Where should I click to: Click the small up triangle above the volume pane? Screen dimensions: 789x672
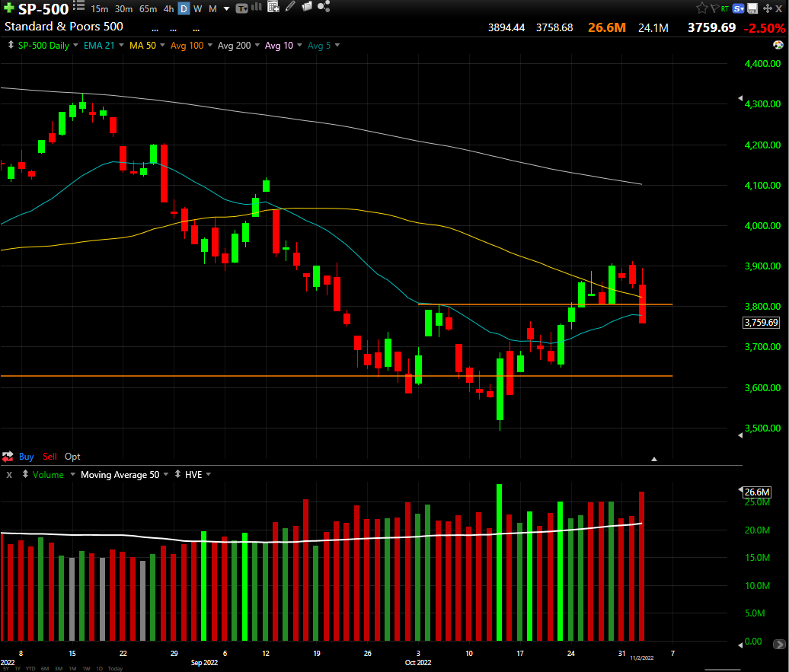654,459
